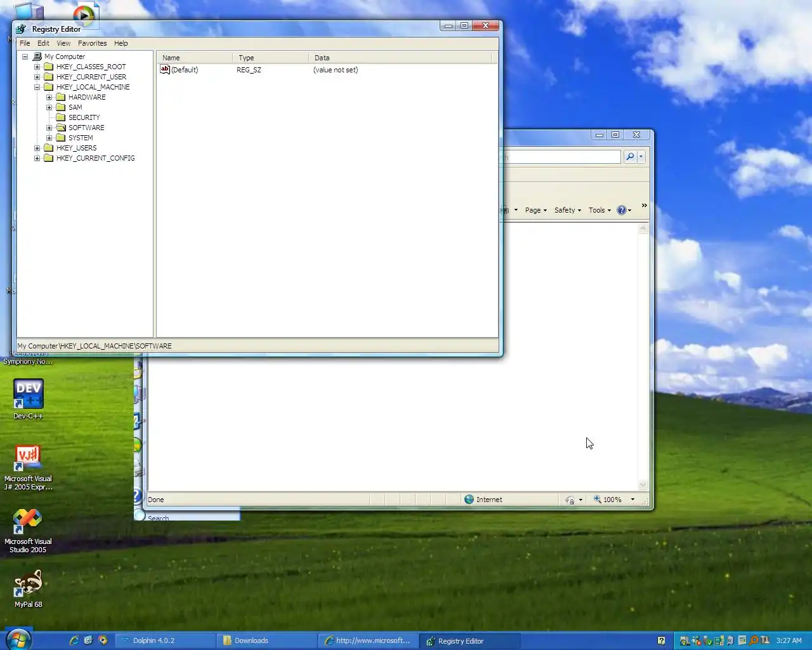
Task: Open the MyPal 68 desktop shortcut
Action: tap(29, 588)
